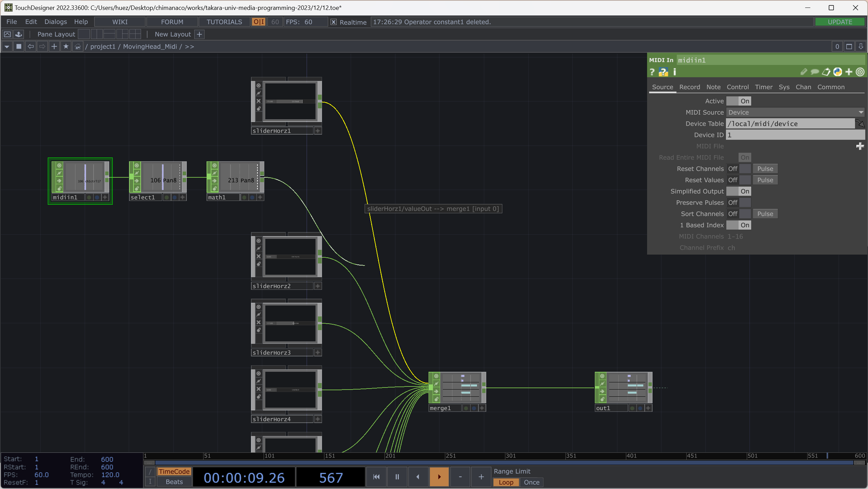
Task: Open the Python help icon in parameter panel
Action: (x=663, y=72)
